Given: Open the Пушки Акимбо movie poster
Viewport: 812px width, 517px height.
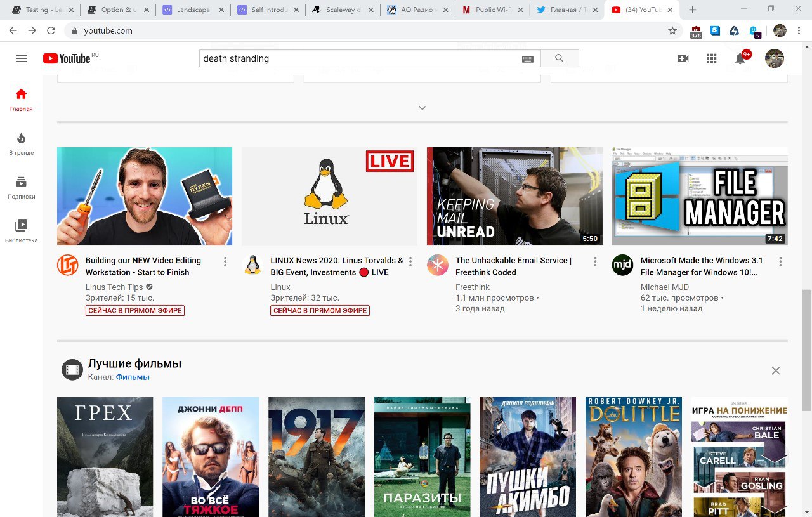Looking at the screenshot, I should 528,457.
